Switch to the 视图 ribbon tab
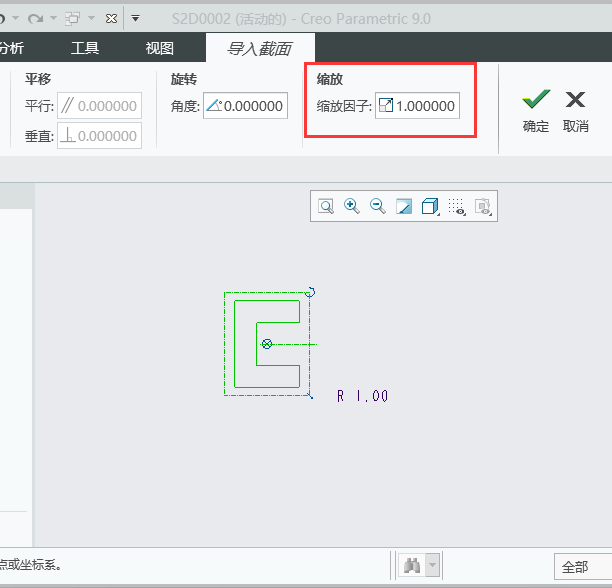The width and height of the screenshot is (612, 588). pos(159,48)
